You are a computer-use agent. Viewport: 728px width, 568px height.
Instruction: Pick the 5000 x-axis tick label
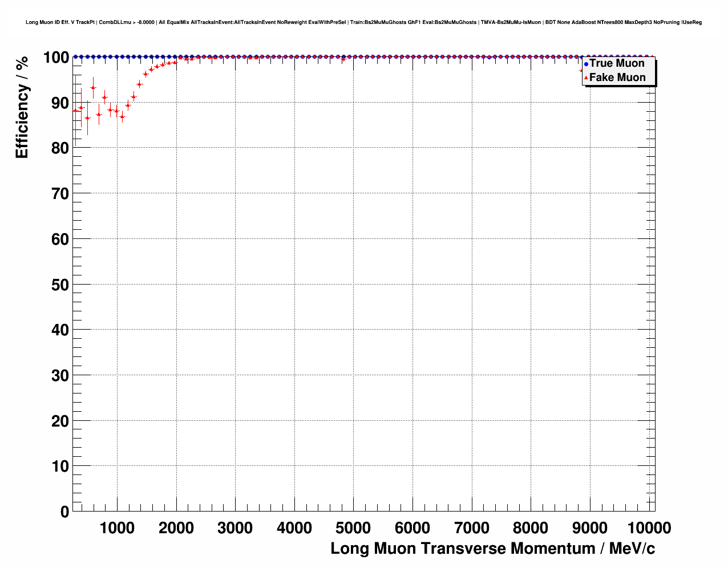[353, 528]
